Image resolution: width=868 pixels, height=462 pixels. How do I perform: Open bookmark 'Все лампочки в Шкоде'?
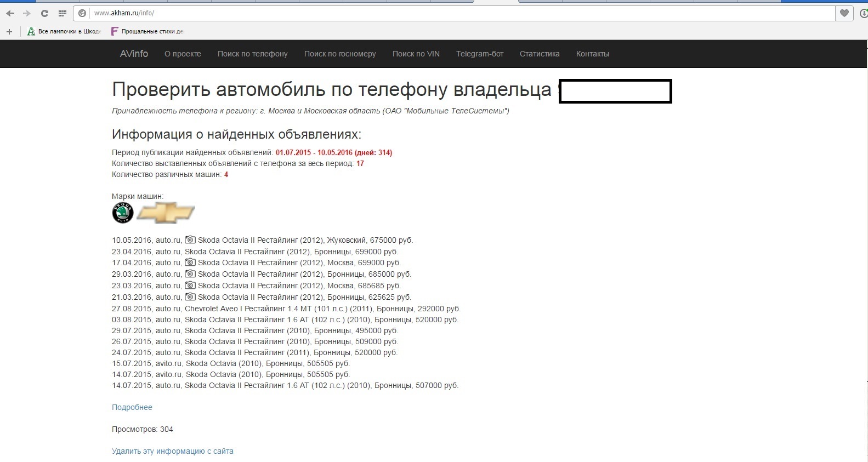[x=64, y=32]
